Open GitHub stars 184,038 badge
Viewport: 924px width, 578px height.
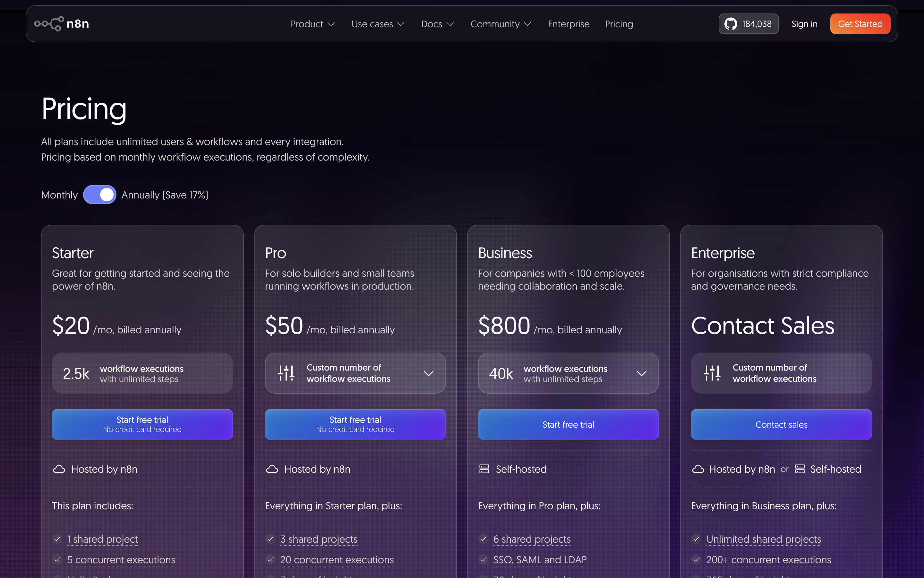[749, 24]
